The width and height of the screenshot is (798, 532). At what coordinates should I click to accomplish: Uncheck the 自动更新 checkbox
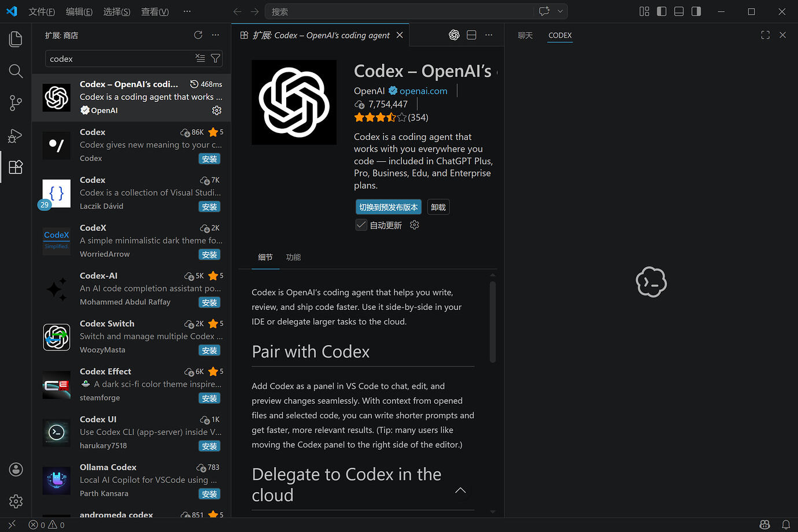[x=361, y=225]
